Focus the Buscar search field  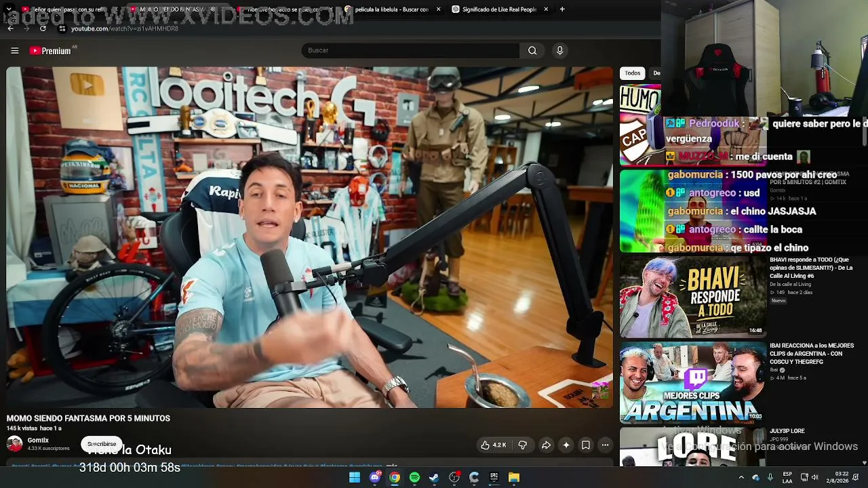[x=410, y=50]
